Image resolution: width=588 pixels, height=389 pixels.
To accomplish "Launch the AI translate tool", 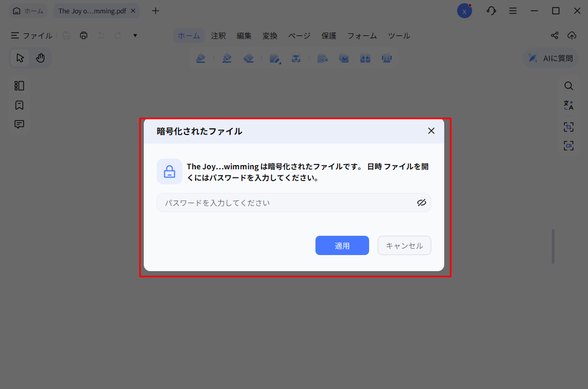I will (x=569, y=105).
